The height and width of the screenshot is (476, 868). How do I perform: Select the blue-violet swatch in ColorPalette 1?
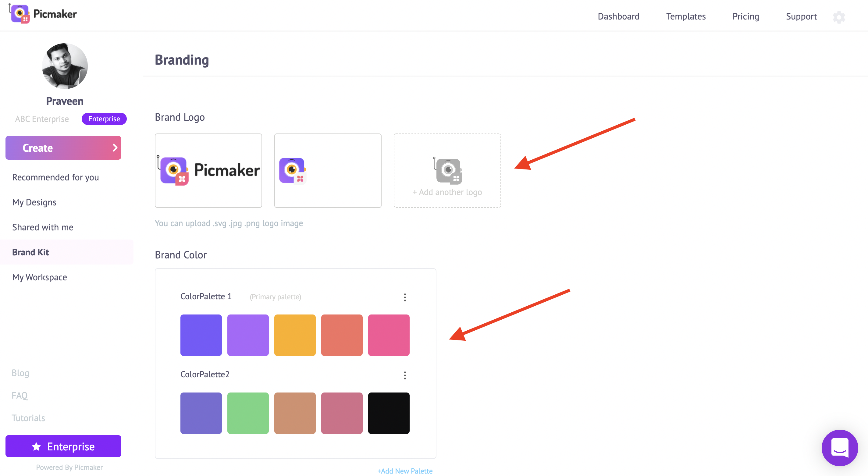(201, 335)
